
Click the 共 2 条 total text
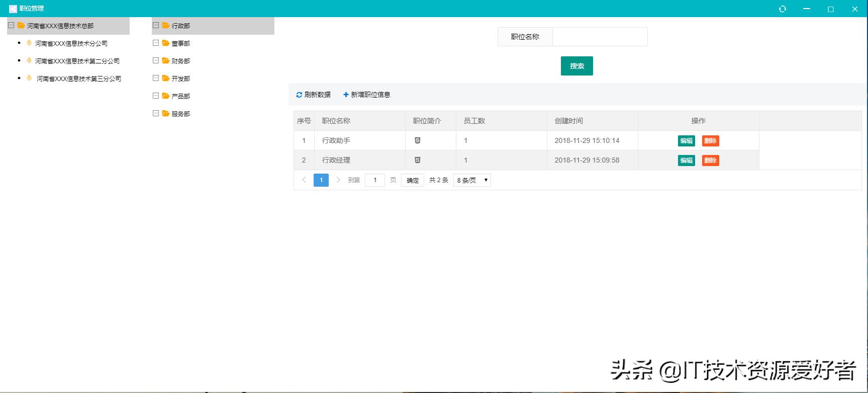(438, 180)
